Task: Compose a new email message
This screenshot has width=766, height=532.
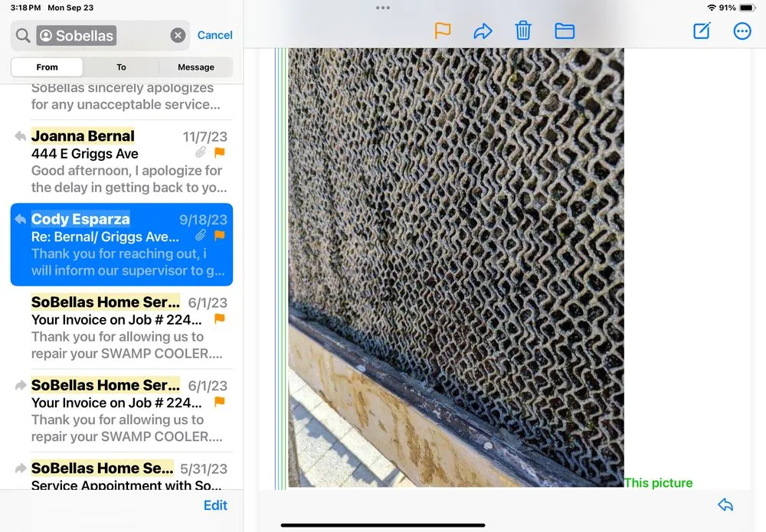Action: [x=702, y=31]
